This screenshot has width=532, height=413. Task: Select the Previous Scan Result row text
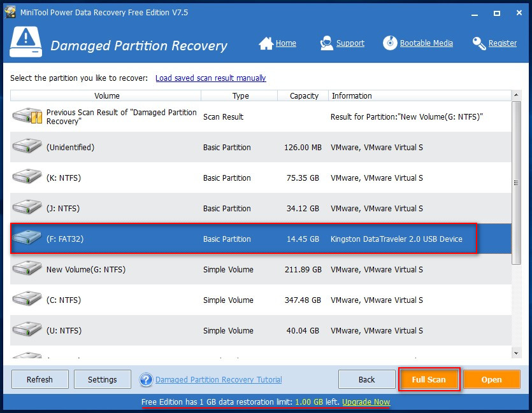122,116
